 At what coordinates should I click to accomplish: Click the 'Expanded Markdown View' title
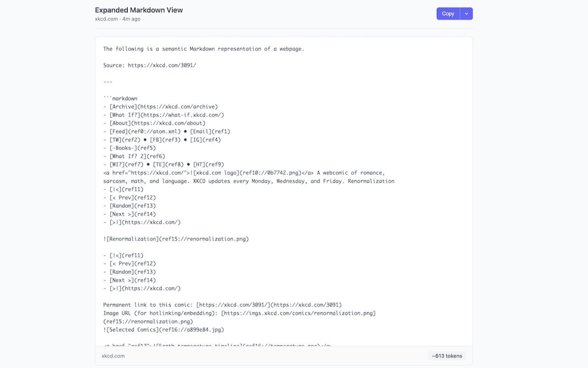[x=139, y=10]
